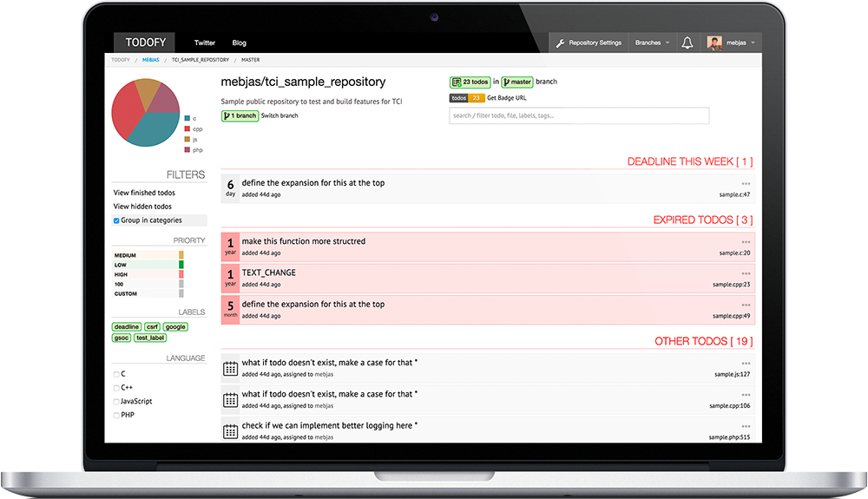Filter by MEDIUM priority
This screenshot has width=868, height=499.
pos(148,255)
